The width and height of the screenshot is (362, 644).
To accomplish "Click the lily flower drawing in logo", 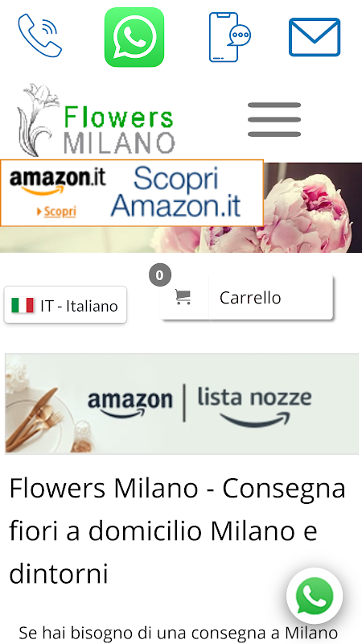I will point(38,120).
